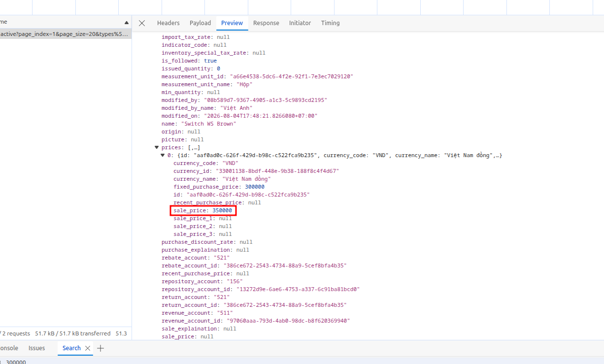Click the highlighted sale_price 350000 value
604x364 pixels.
pos(222,210)
